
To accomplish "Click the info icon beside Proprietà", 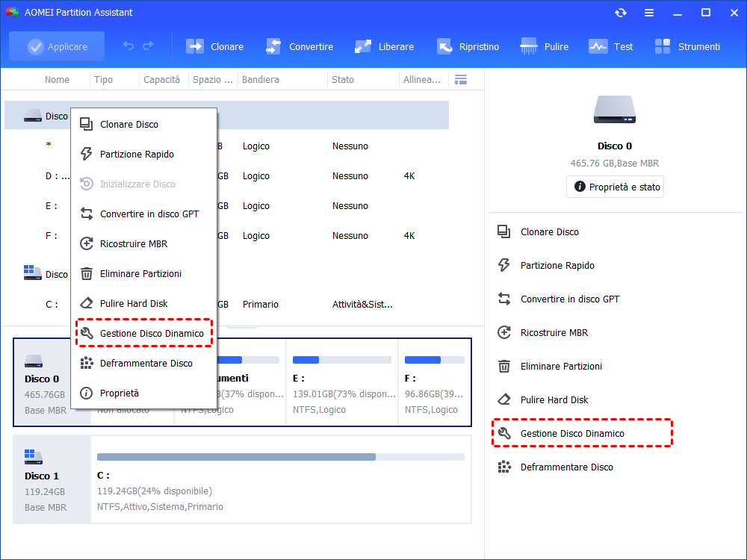I will 86,393.
